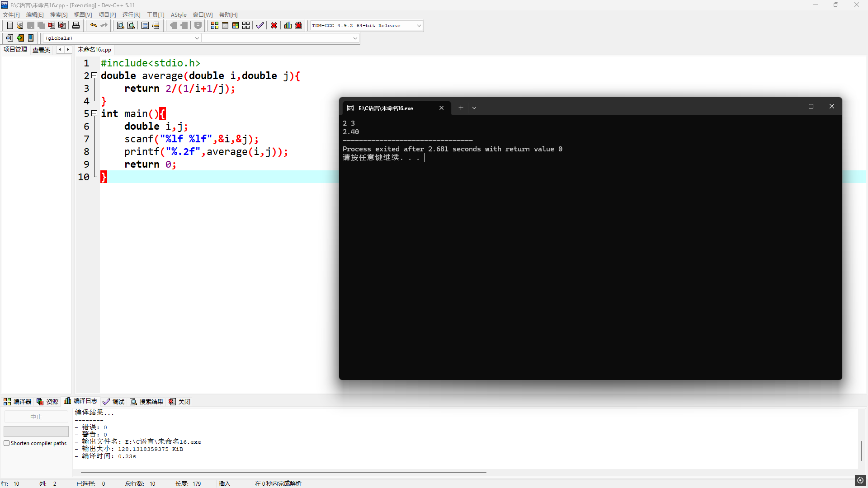Click the Undo arrow icon
Image resolution: width=868 pixels, height=488 pixels.
point(93,26)
